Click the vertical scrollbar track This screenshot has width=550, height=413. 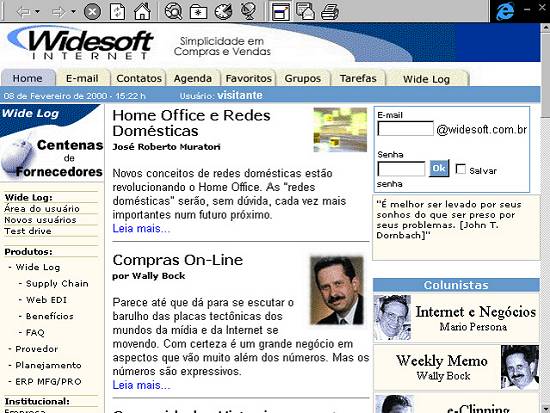point(545,260)
